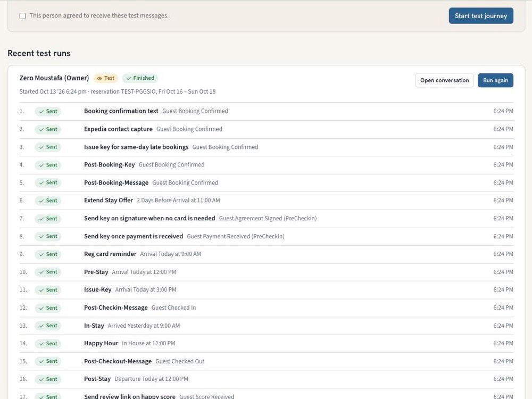The image size is (532, 399).
Task: Click Run again button
Action: click(x=495, y=80)
